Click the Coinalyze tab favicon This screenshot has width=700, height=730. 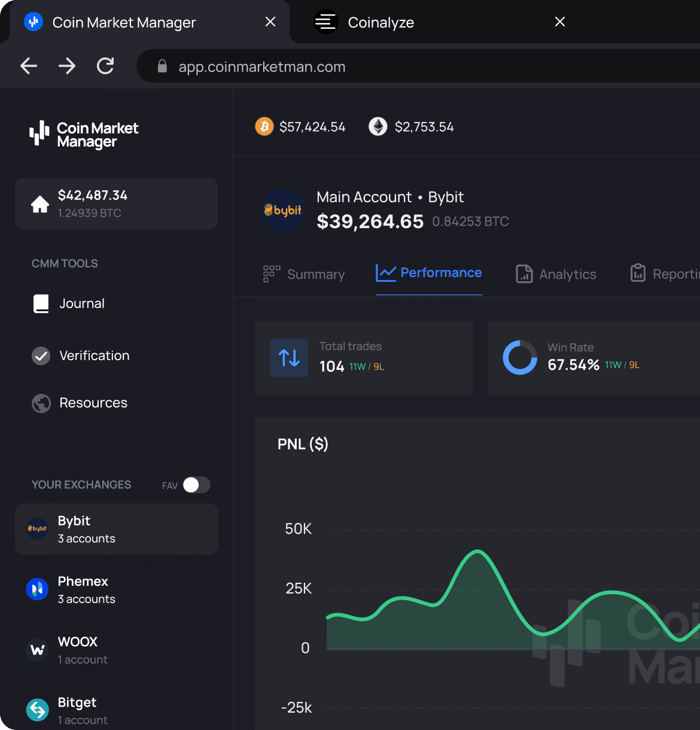click(x=326, y=22)
